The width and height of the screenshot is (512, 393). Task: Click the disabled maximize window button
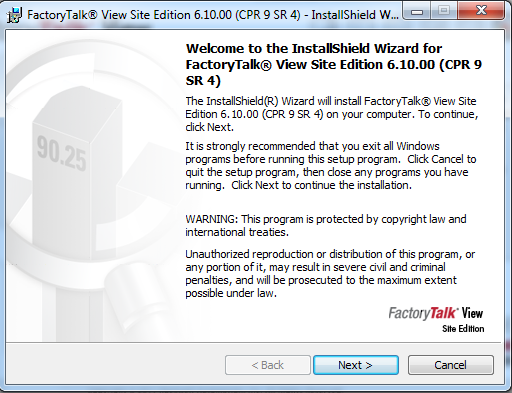444,11
